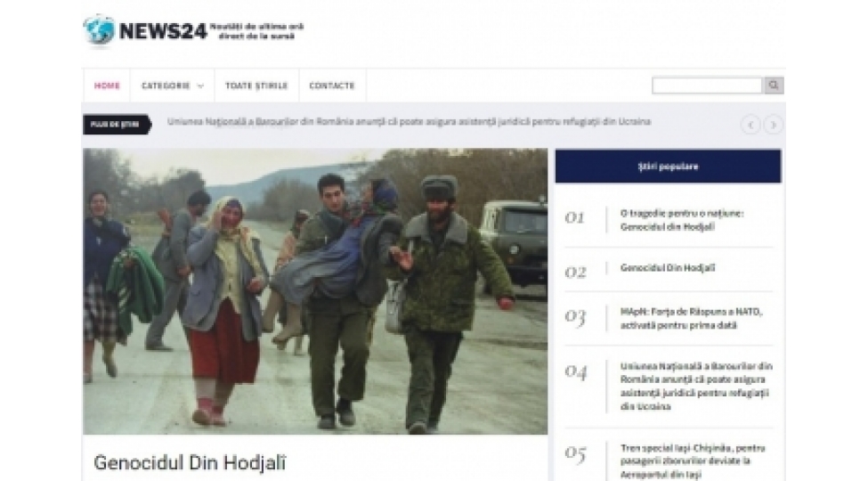Click the Flux de știri label
This screenshot has width=868, height=481.
[117, 125]
